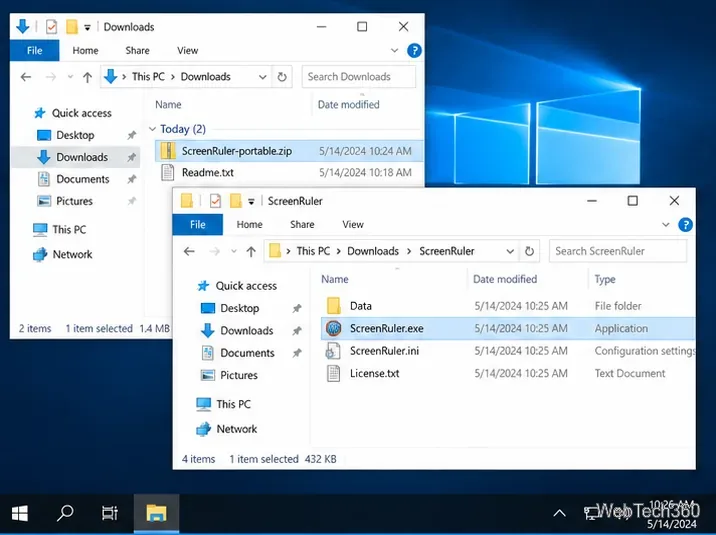
Task: Go back in Downloads window
Action: point(26,77)
